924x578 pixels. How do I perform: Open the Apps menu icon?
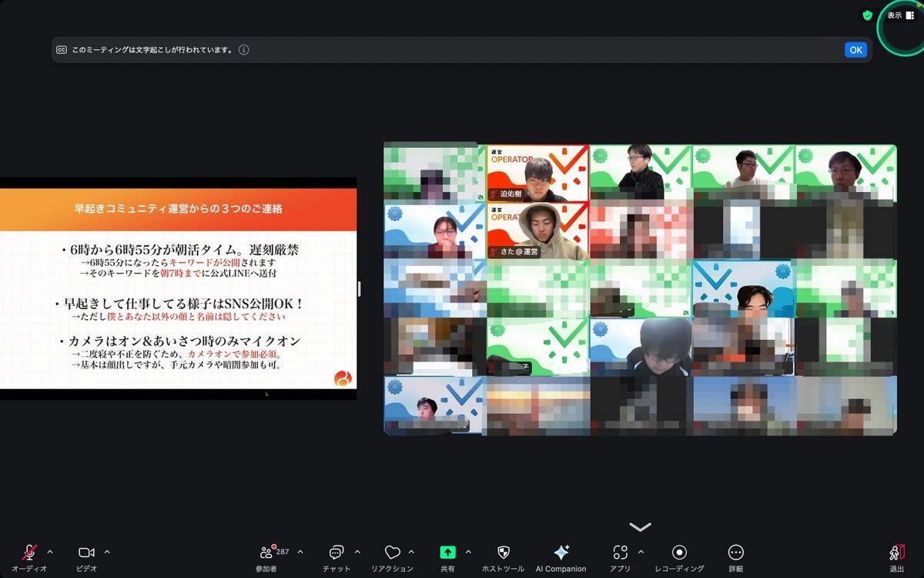[x=620, y=553]
